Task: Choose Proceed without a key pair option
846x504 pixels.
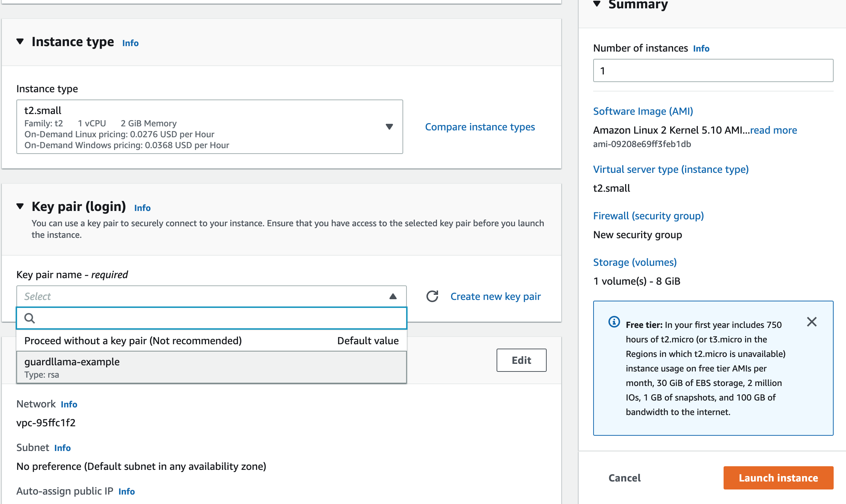Action: point(133,341)
